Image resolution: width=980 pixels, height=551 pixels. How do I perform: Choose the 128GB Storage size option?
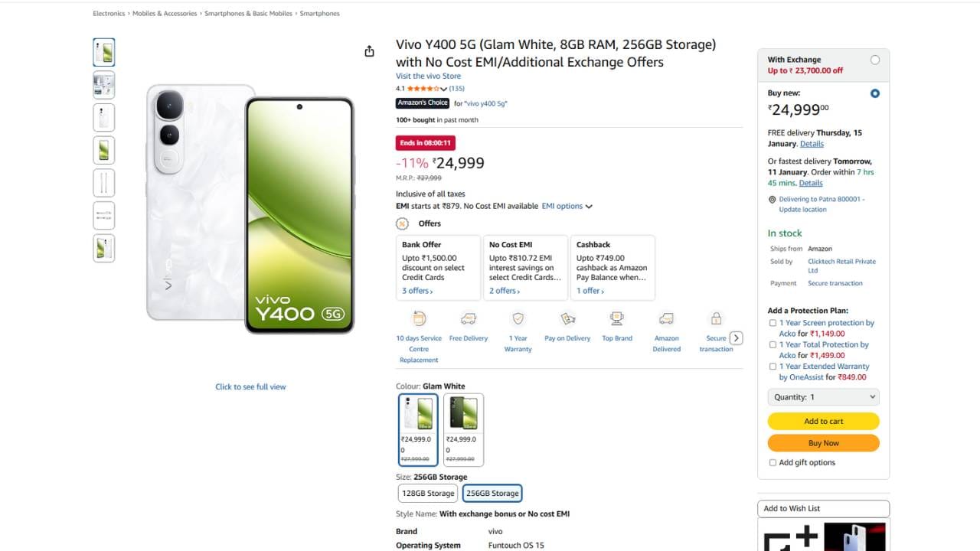coord(428,494)
